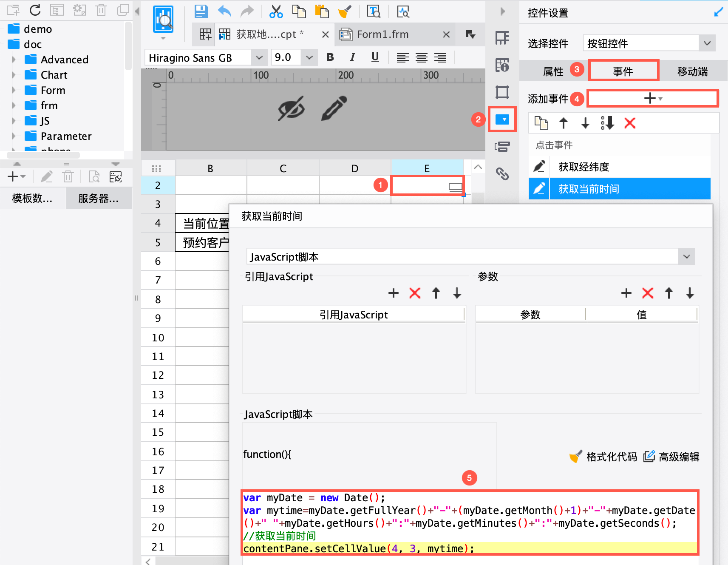Open the 模板数... dataset tab
728x565 pixels.
click(x=32, y=198)
